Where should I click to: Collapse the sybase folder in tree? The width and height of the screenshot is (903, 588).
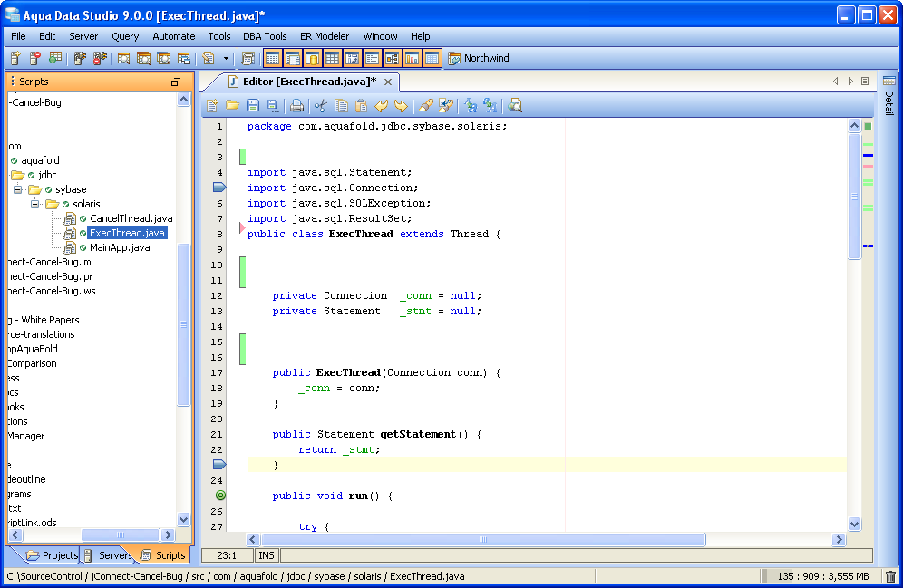click(17, 189)
